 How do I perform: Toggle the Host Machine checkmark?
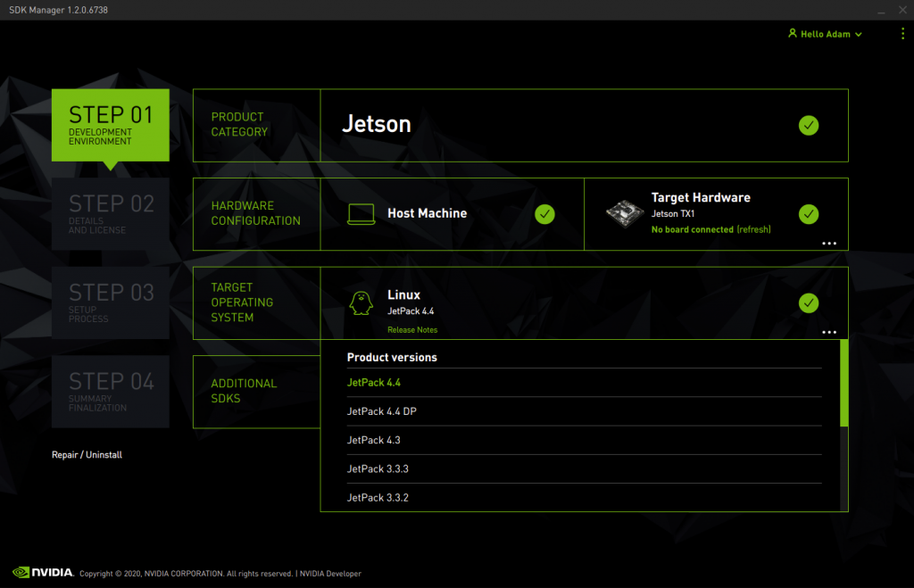click(x=544, y=214)
